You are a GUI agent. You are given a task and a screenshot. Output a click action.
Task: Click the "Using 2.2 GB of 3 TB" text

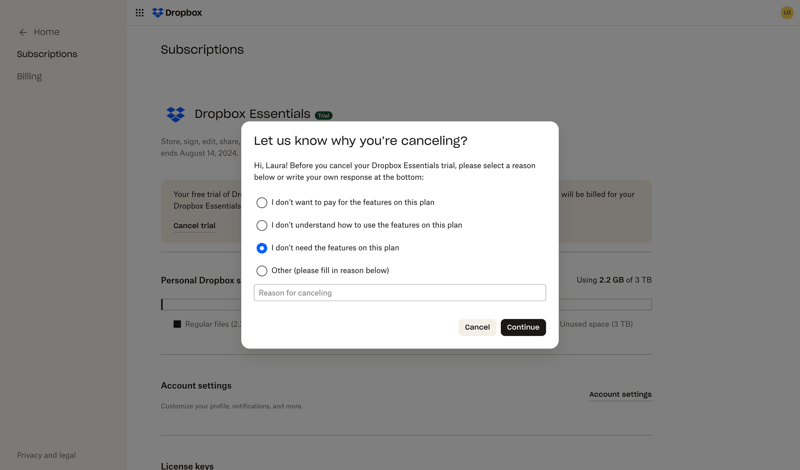pos(614,280)
